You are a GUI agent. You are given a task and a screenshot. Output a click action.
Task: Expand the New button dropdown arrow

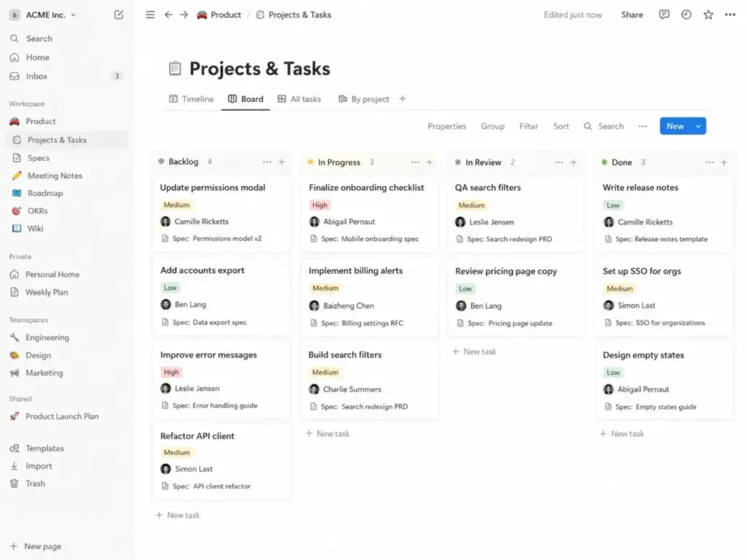click(698, 126)
